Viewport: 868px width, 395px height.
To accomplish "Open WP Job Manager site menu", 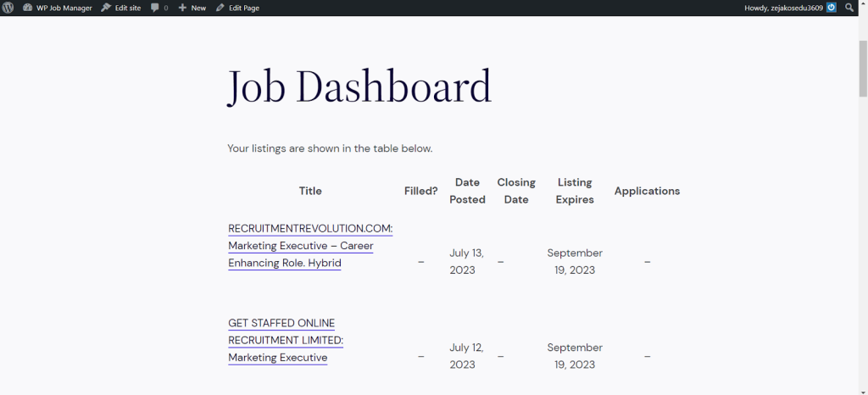I will pyautogui.click(x=58, y=8).
